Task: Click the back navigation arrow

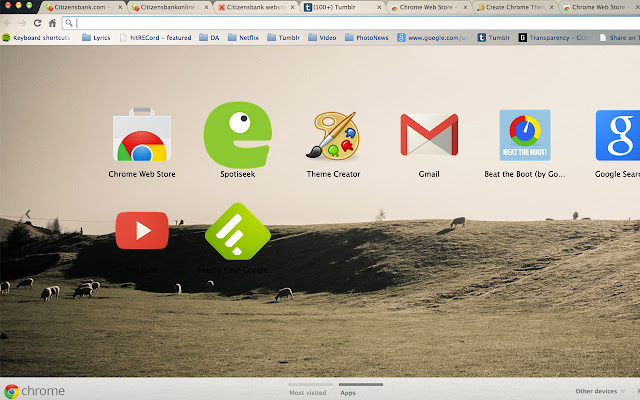Action: 8,23
